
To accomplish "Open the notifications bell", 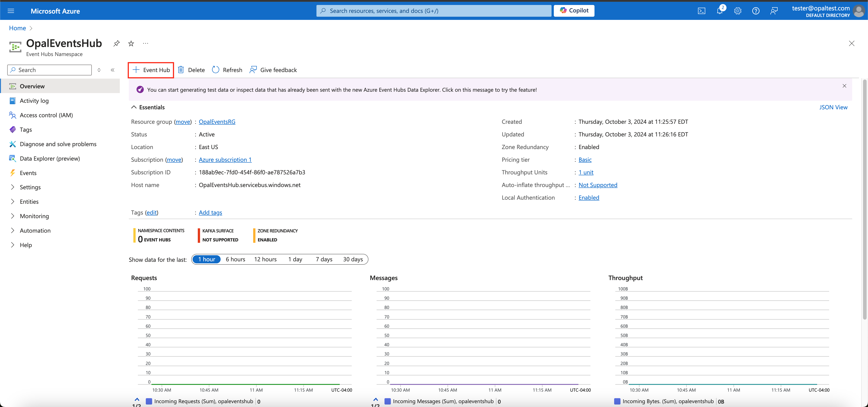I will click(x=719, y=11).
